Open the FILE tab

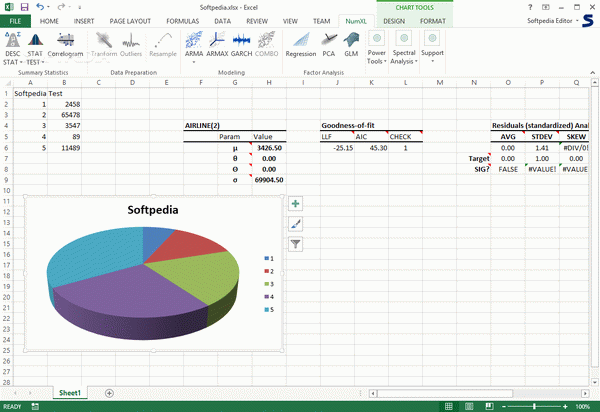pos(15,21)
